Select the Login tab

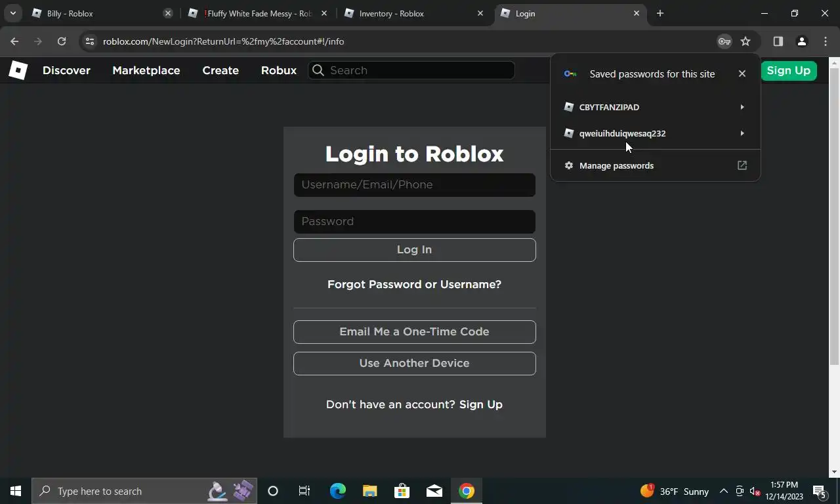click(570, 13)
